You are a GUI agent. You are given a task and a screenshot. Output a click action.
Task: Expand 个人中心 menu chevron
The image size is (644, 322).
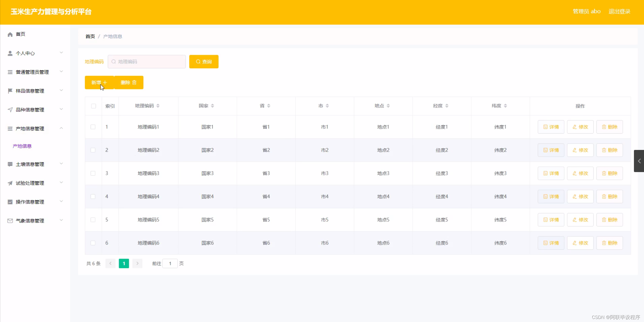(61, 53)
